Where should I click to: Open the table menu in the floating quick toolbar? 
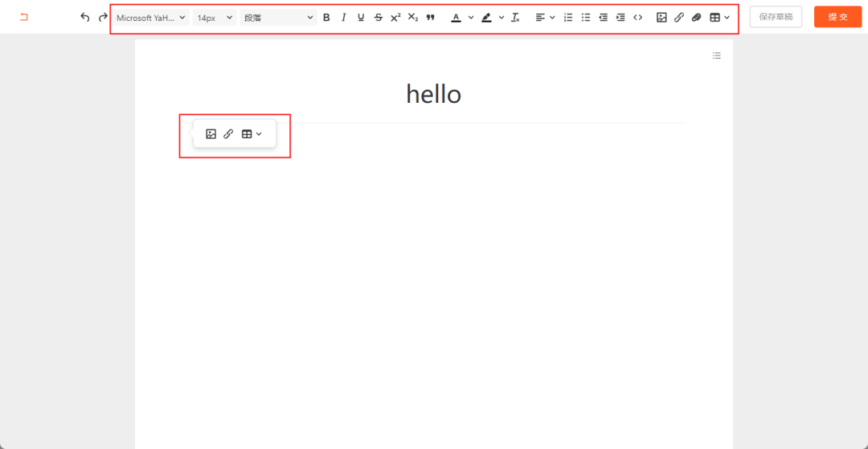[x=252, y=134]
